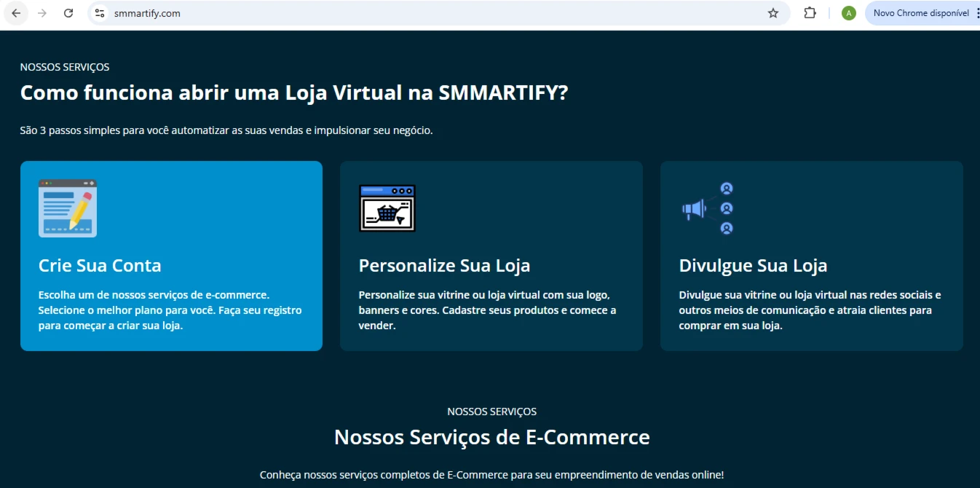Click the centered 'NOSSOS SERVIÇOS' label
The width and height of the screenshot is (980, 488).
tap(492, 412)
